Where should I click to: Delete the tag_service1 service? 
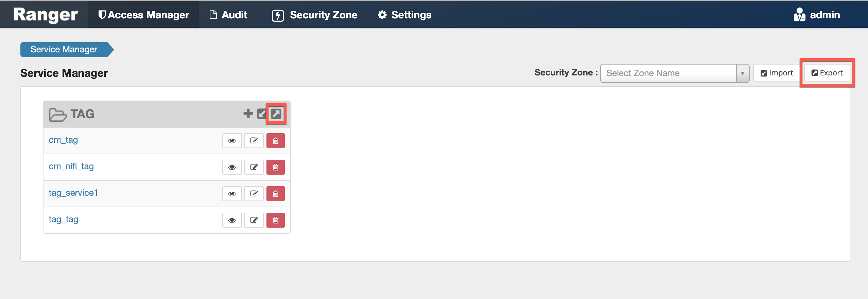pyautogui.click(x=275, y=194)
